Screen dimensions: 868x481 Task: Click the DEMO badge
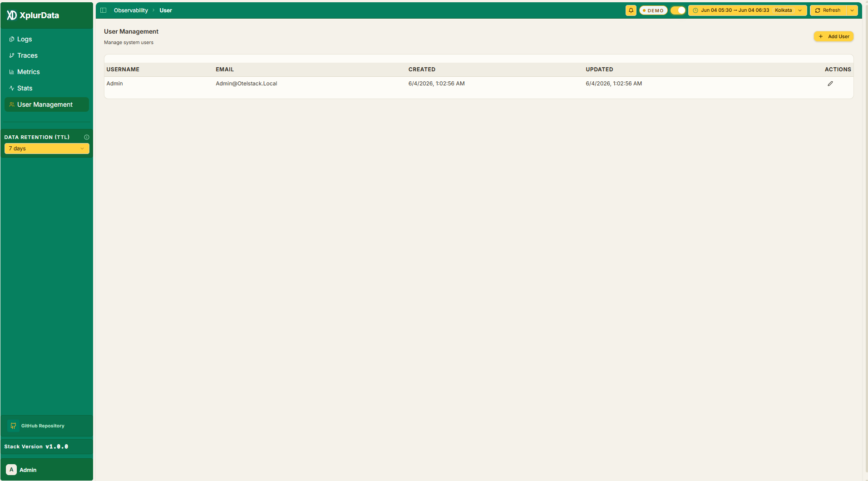pyautogui.click(x=653, y=10)
